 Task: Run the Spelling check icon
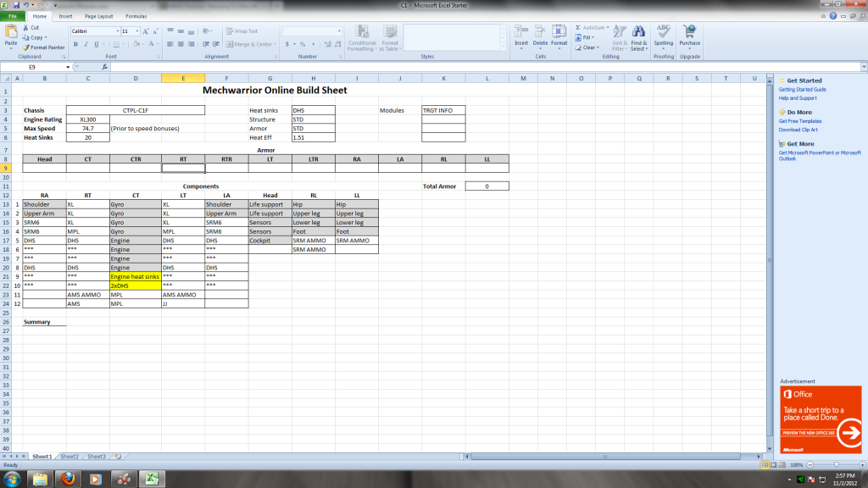tap(663, 31)
